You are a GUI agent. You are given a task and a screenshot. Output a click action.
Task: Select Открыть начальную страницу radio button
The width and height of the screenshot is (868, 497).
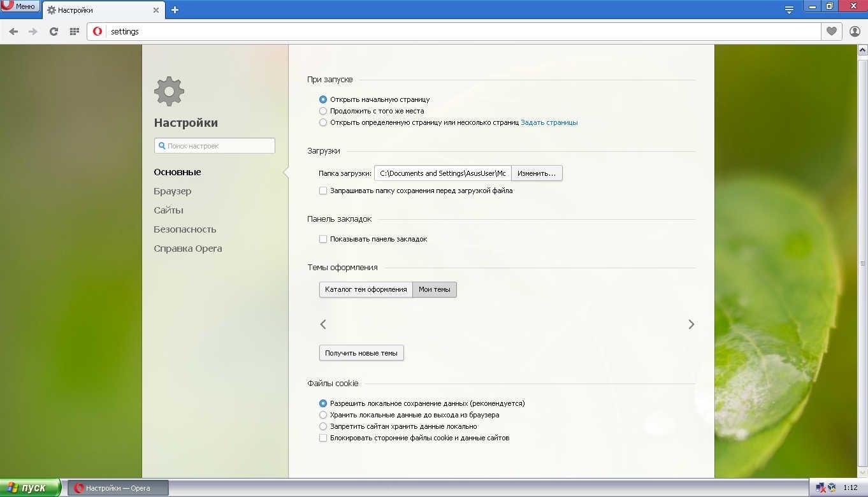click(323, 99)
